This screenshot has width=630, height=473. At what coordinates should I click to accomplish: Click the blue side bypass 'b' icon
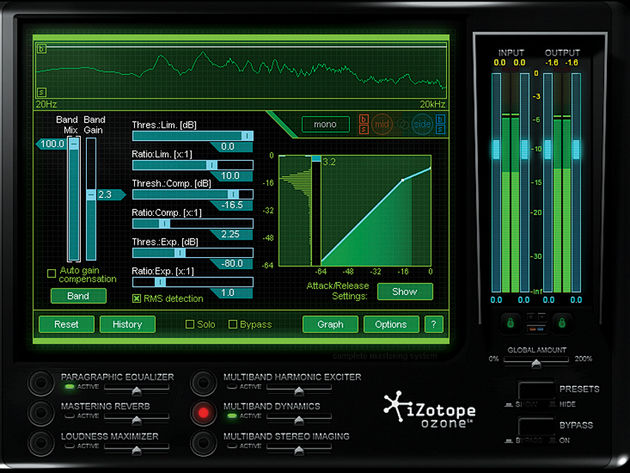click(x=440, y=119)
